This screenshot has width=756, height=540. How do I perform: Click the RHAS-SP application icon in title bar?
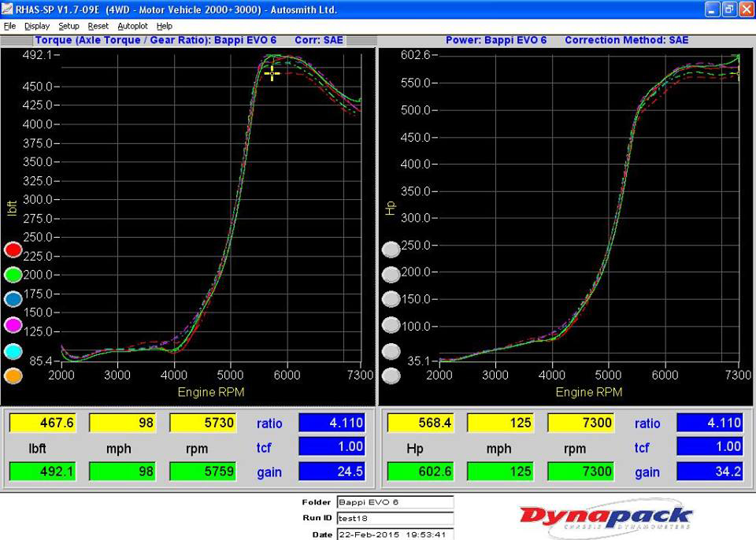[7, 9]
